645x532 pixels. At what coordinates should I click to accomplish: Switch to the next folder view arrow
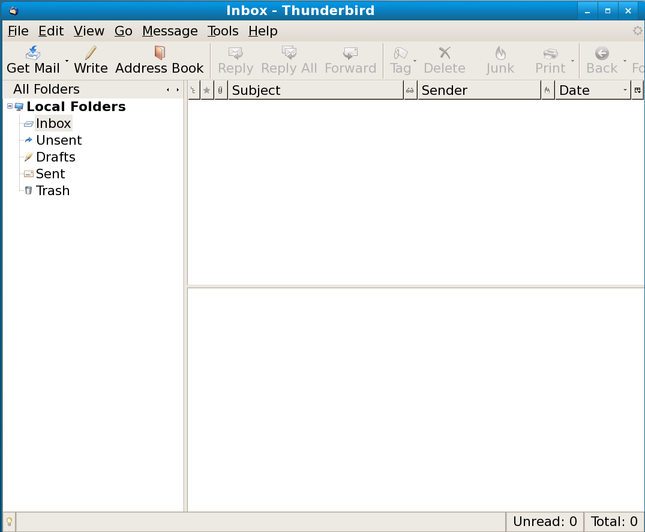pyautogui.click(x=177, y=90)
